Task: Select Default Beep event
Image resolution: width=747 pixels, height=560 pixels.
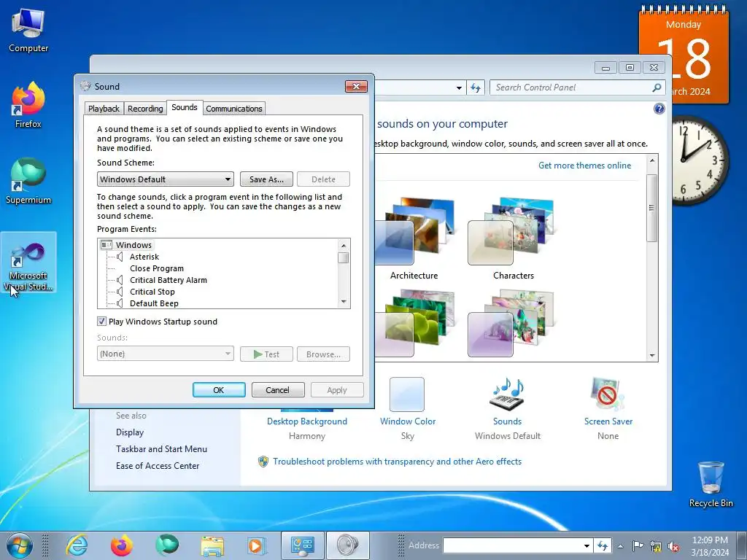Action: (154, 303)
